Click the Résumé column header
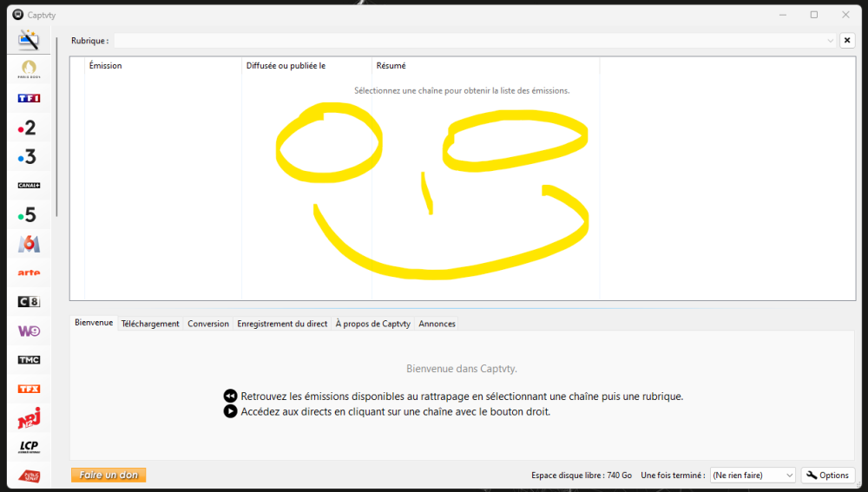 pyautogui.click(x=485, y=65)
